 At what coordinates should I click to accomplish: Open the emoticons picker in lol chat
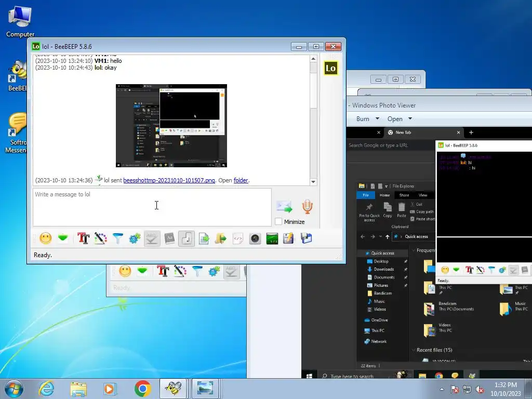pos(46,238)
